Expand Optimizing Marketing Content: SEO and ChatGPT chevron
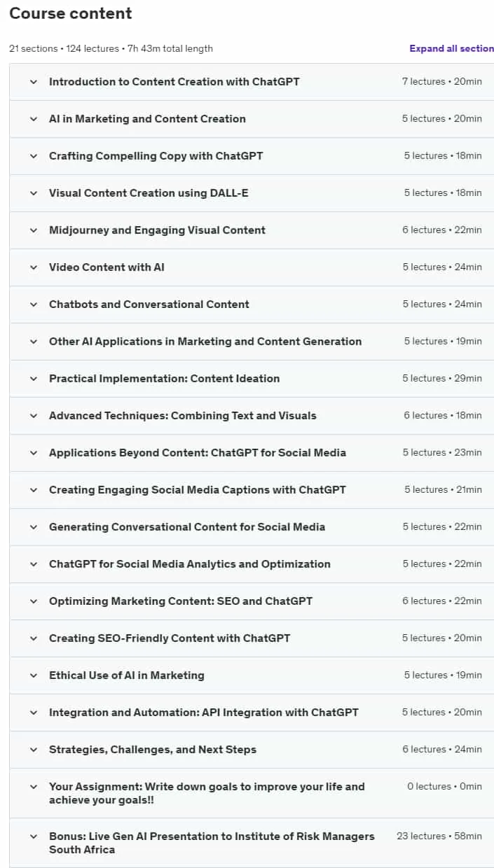Viewport: 494px width, 868px height. [x=33, y=601]
